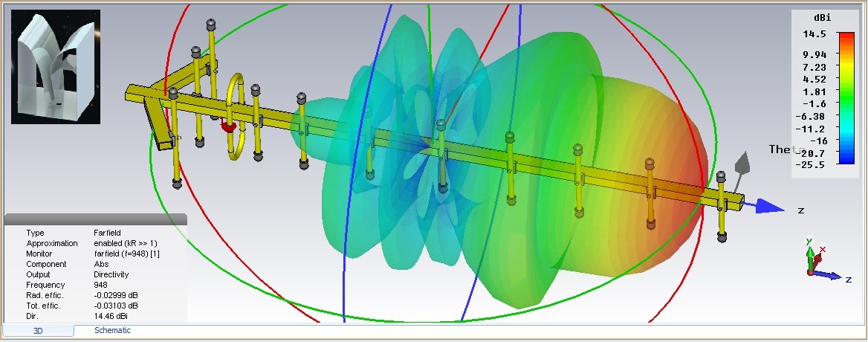This screenshot has width=868, height=342.
Task: Click the antenna photo thumbnail
Action: 56,66
